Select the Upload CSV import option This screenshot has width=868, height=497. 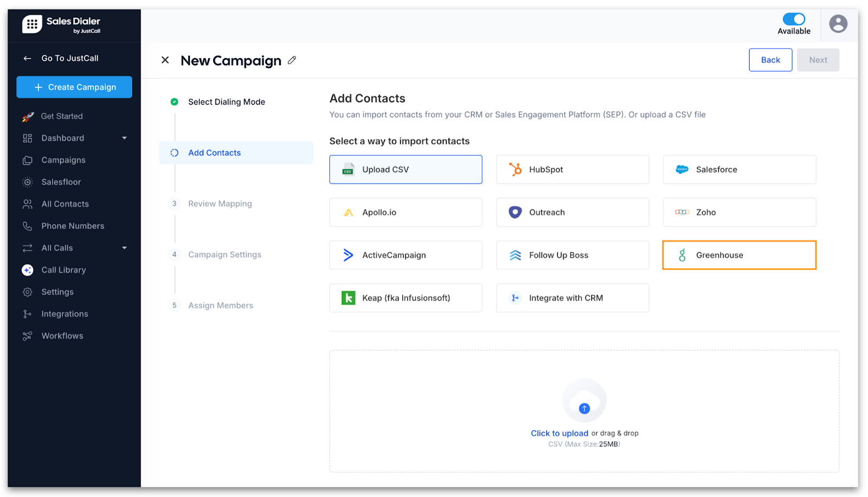click(405, 169)
